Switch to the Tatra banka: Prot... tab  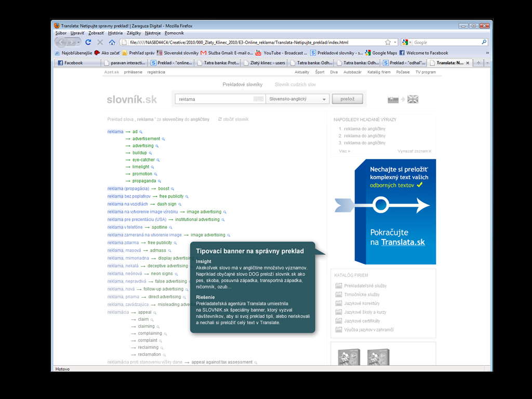click(218, 63)
